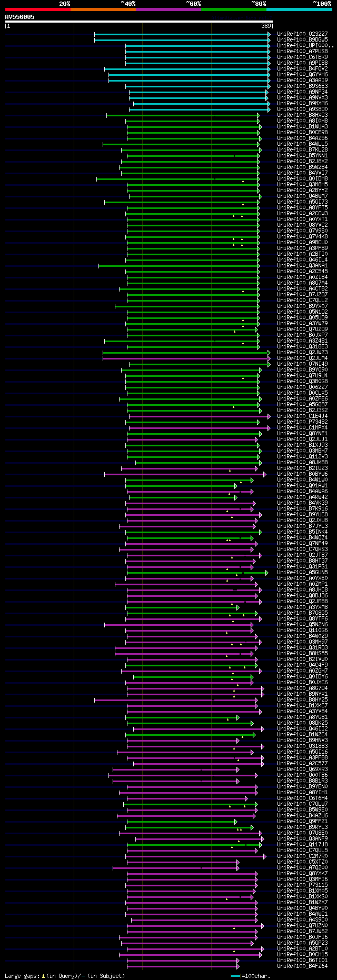Open hit UniRef100_C6TEK9
Viewport: 337px width, 980px height.
(x=302, y=57)
